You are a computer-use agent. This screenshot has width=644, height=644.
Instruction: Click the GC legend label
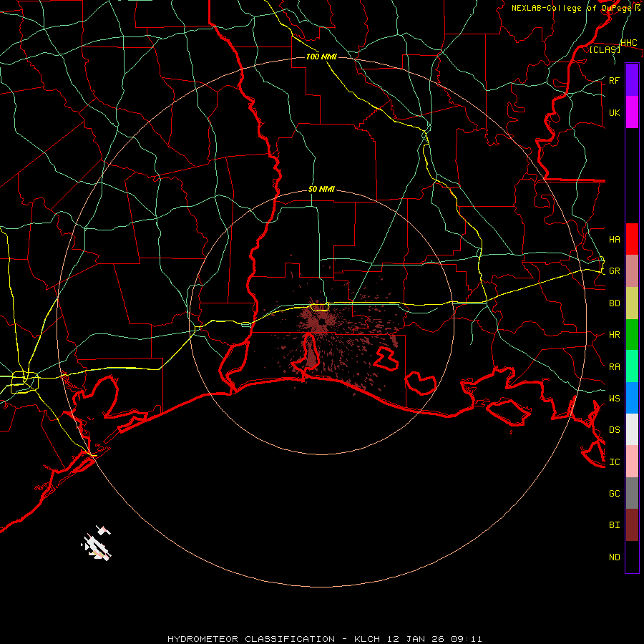coord(614,493)
